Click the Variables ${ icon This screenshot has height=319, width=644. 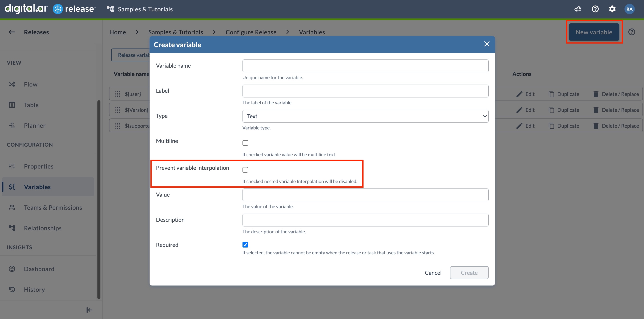12,187
